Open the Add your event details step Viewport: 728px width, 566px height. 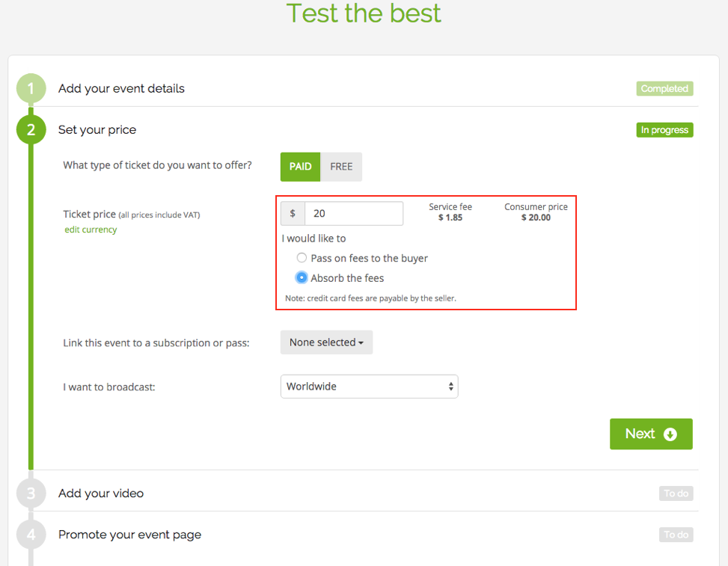pos(121,89)
